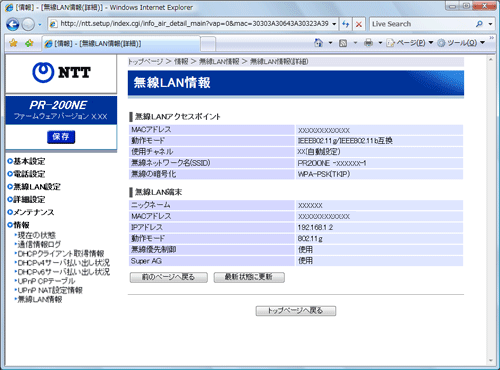Image resolution: width=500 pixels, height=370 pixels.
Task: Click the WPA-PSK(TKIP) encryption value
Action: point(324,174)
